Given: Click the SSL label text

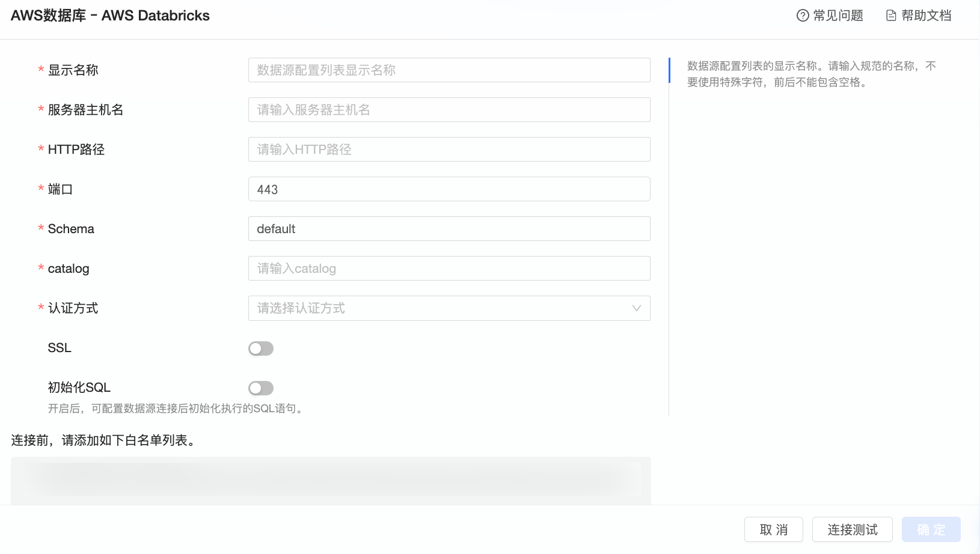Looking at the screenshot, I should click(60, 348).
